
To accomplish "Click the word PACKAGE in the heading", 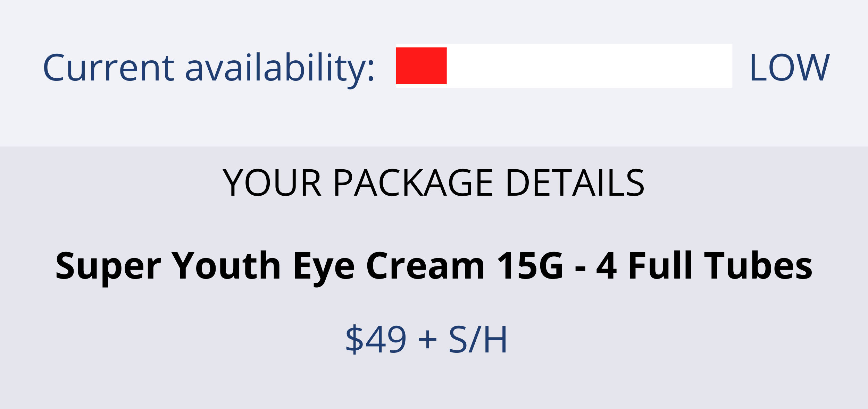I will point(413,182).
